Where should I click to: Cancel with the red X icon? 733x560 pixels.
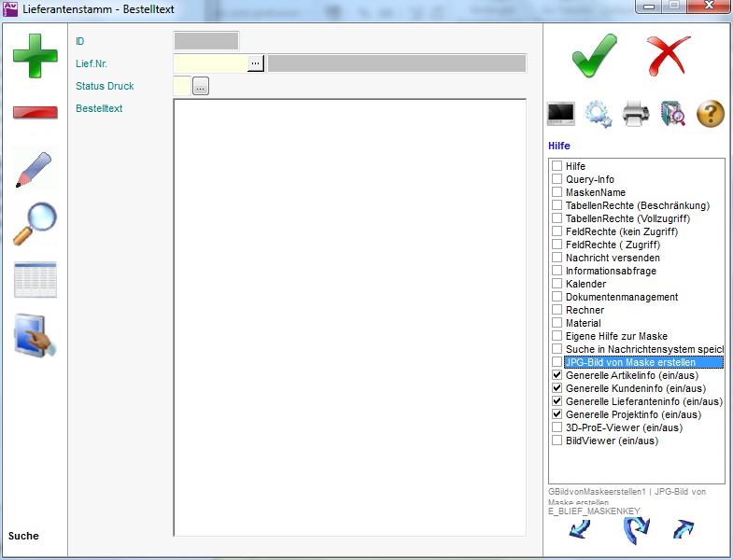pyautogui.click(x=669, y=56)
